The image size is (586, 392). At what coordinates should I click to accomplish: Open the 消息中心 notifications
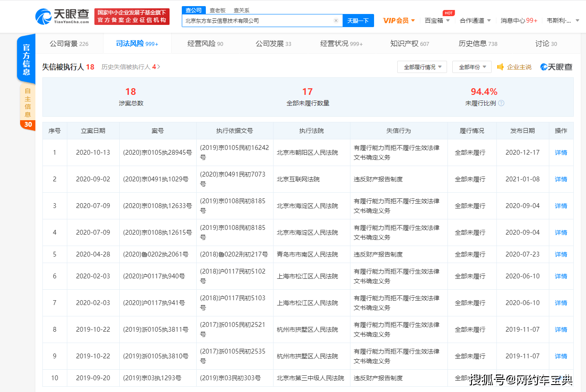coord(519,21)
